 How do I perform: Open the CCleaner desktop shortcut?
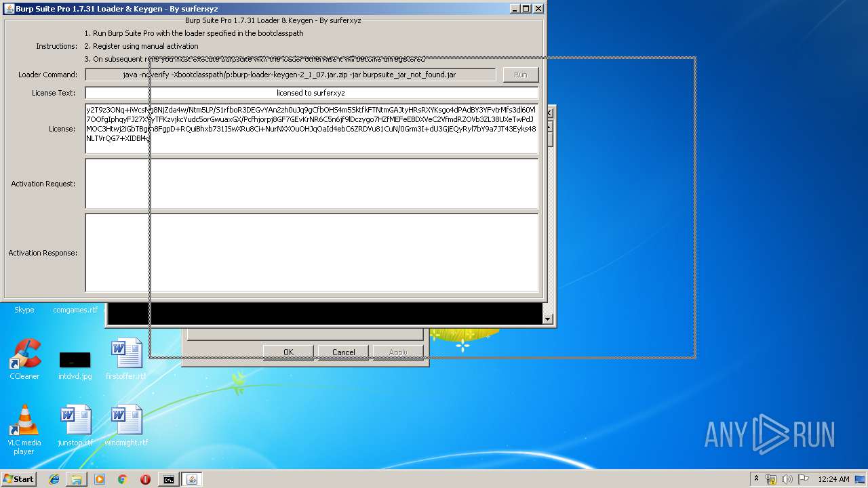click(x=24, y=359)
